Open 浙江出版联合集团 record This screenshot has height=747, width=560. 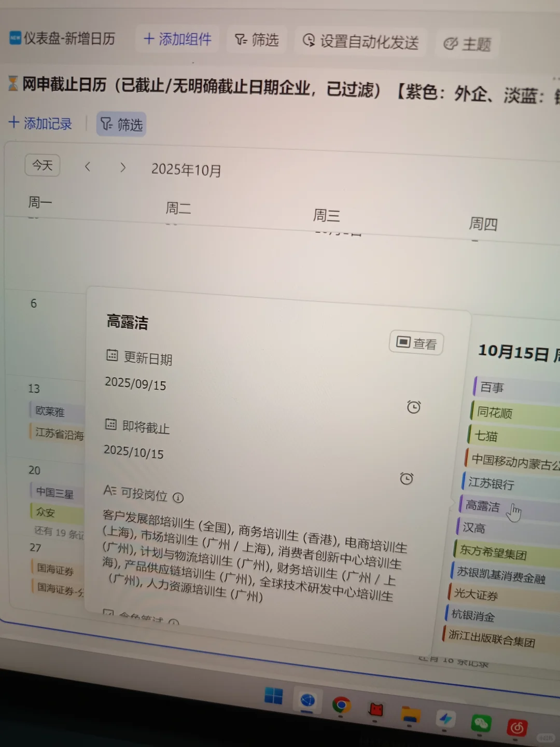[500, 639]
